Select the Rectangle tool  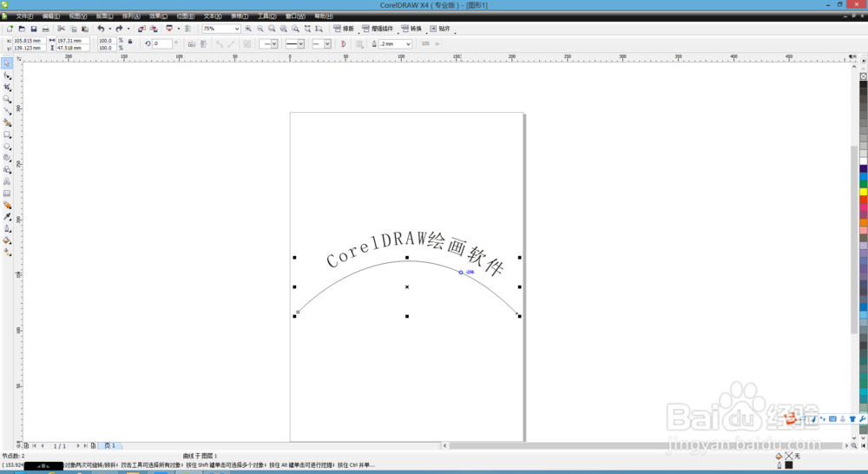pos(7,135)
